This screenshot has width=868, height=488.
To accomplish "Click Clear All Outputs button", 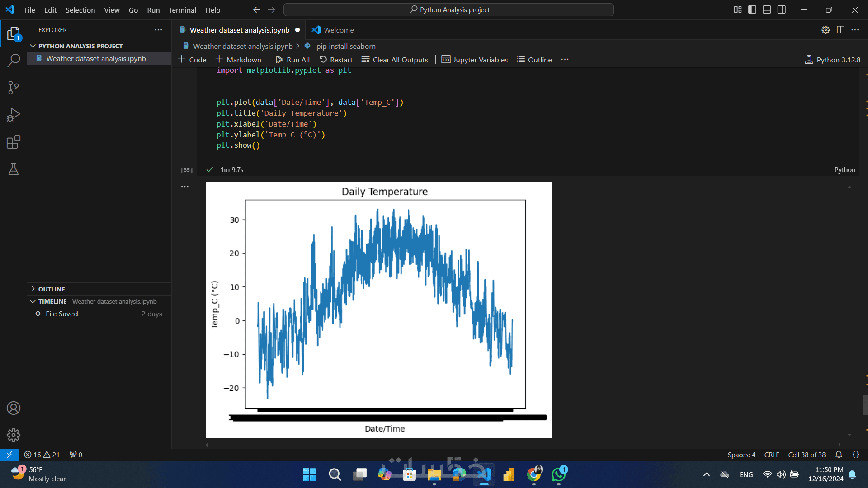I will pyautogui.click(x=395, y=60).
